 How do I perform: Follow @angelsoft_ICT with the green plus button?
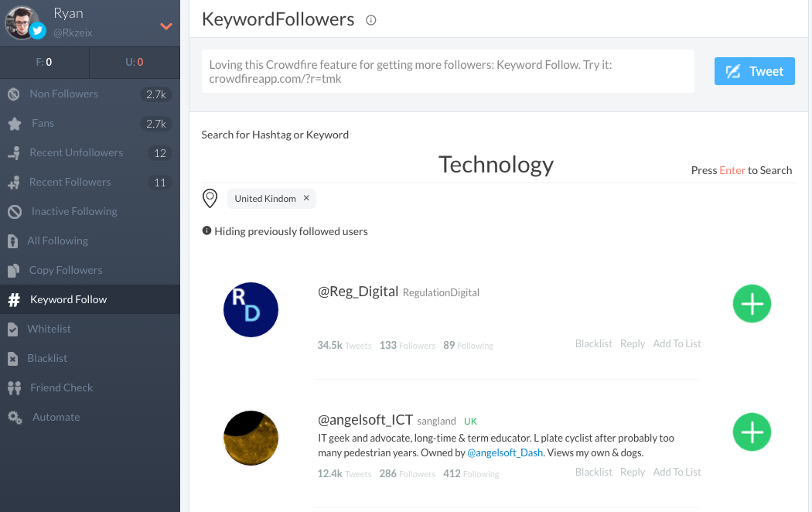752,432
